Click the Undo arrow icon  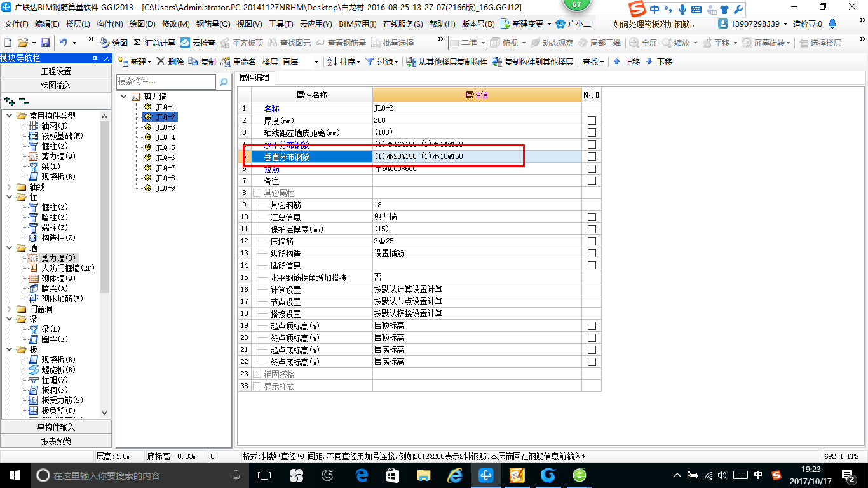pyautogui.click(x=64, y=43)
